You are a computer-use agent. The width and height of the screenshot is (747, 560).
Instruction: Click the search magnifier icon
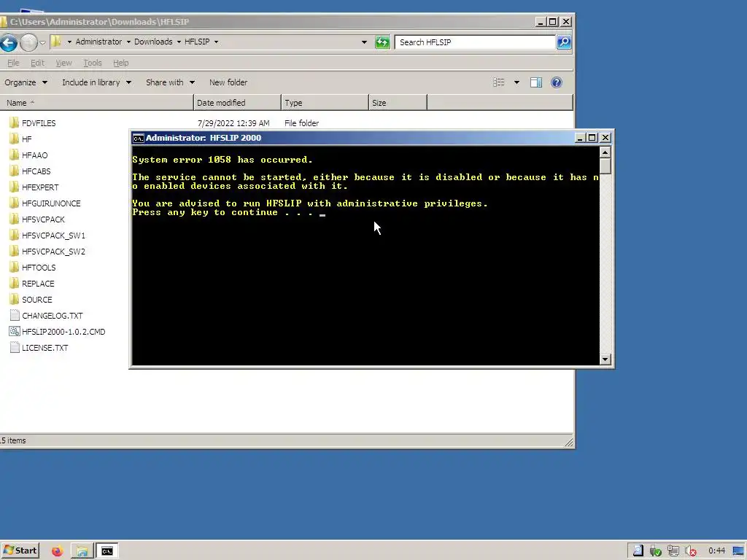coord(564,42)
